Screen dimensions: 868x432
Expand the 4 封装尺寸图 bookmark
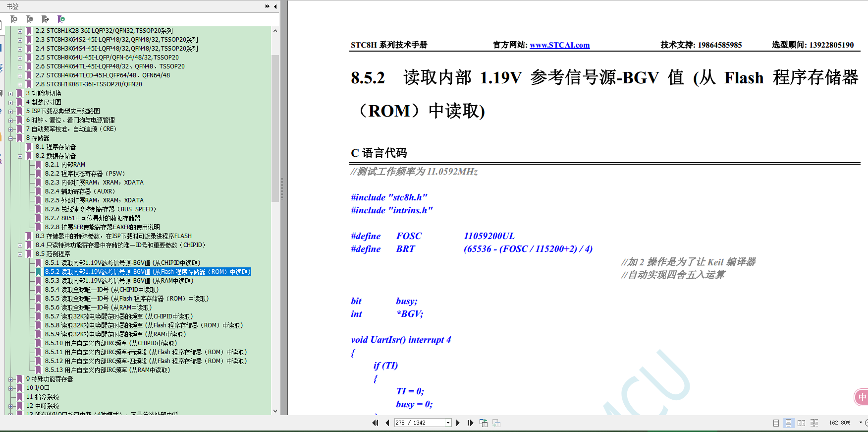(x=11, y=102)
